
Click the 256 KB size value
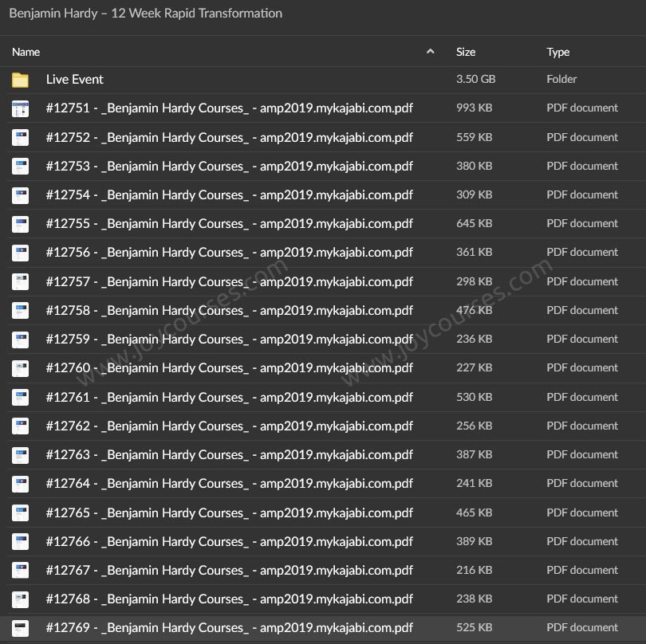click(475, 426)
